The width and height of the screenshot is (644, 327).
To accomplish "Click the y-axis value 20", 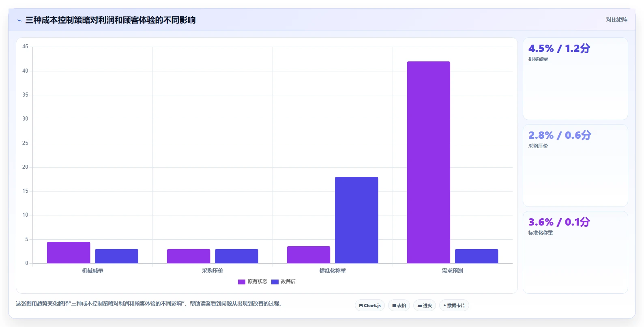I will click(25, 167).
